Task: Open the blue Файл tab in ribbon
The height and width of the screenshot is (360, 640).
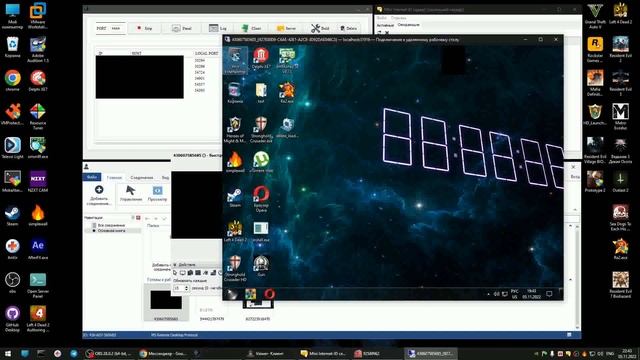Action: click(x=92, y=177)
